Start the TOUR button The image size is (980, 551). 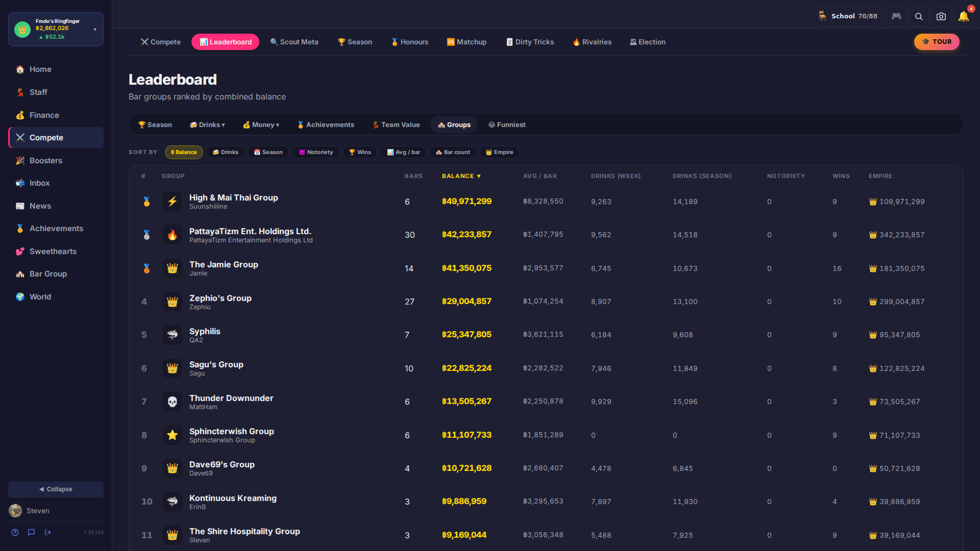click(937, 42)
